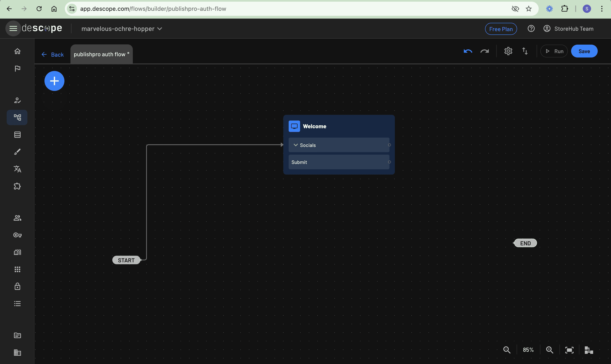
Task: Open the Connectors puzzle icon in sidebar
Action: 17,186
